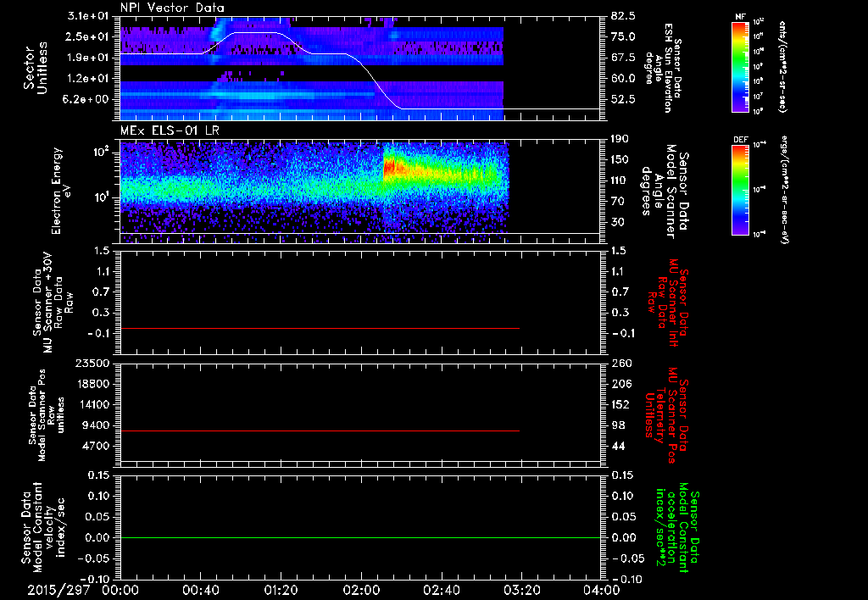868x600 pixels.
Task: Click the '01:20' time tick label
Action: tap(281, 590)
